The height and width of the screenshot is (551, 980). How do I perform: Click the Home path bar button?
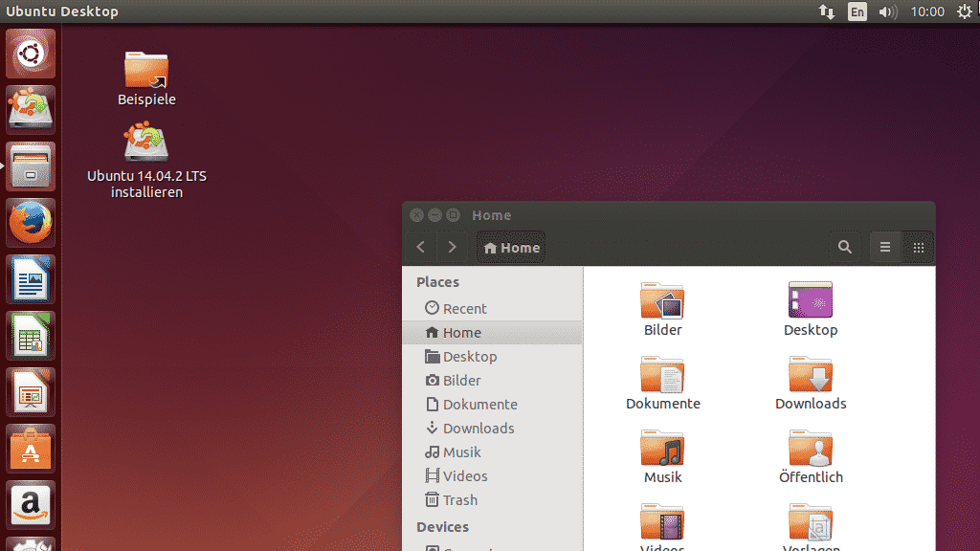pyautogui.click(x=511, y=248)
